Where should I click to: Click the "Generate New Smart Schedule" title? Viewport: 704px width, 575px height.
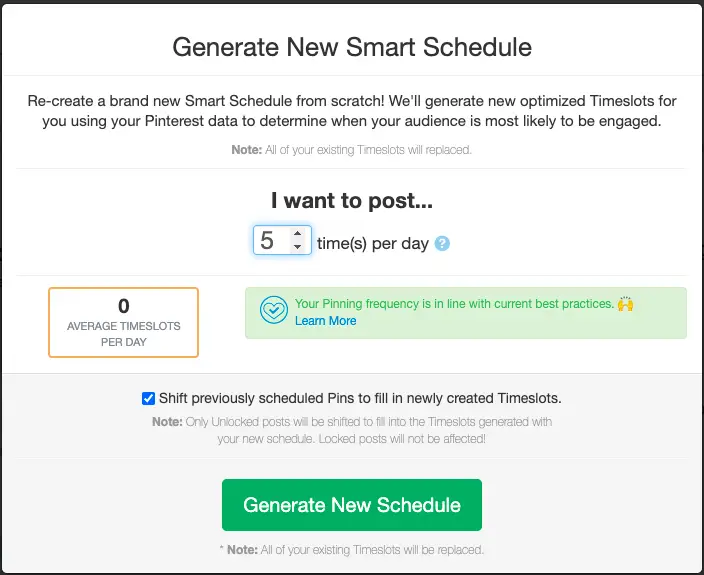[352, 47]
